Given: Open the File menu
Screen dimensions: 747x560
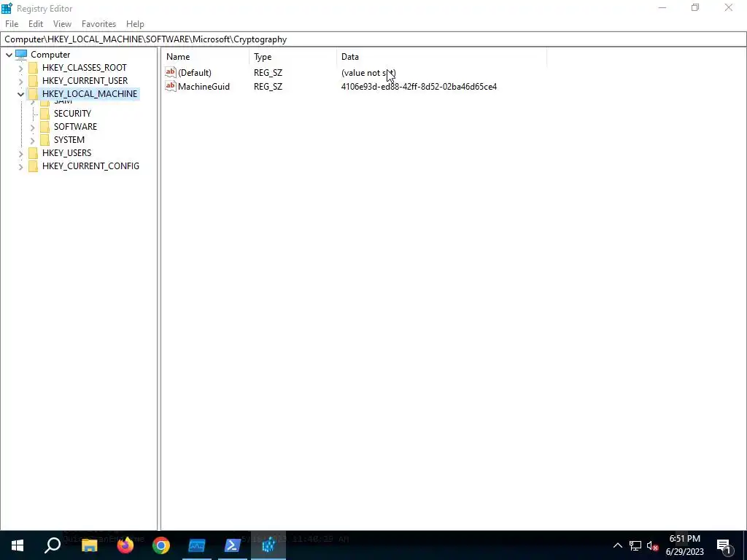Looking at the screenshot, I should point(12,24).
